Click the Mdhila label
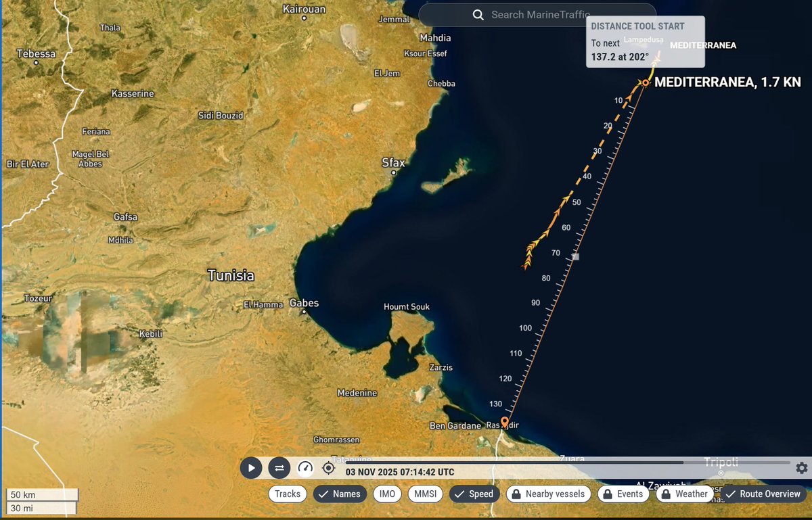The width and height of the screenshot is (812, 520). tap(121, 240)
